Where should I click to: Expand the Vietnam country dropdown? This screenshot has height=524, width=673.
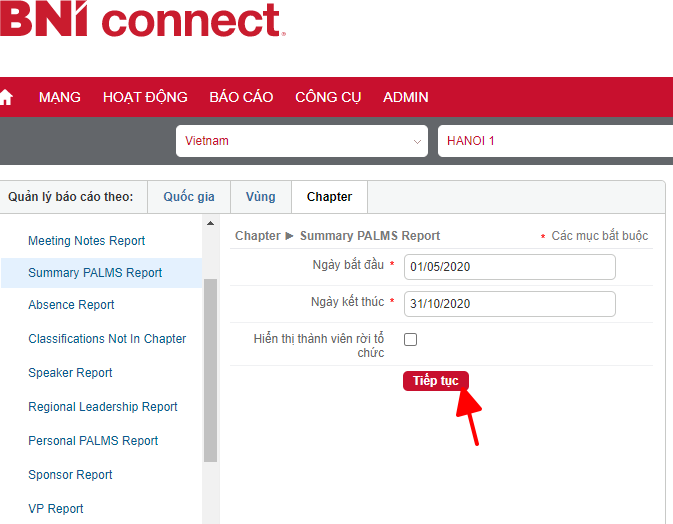pos(302,141)
